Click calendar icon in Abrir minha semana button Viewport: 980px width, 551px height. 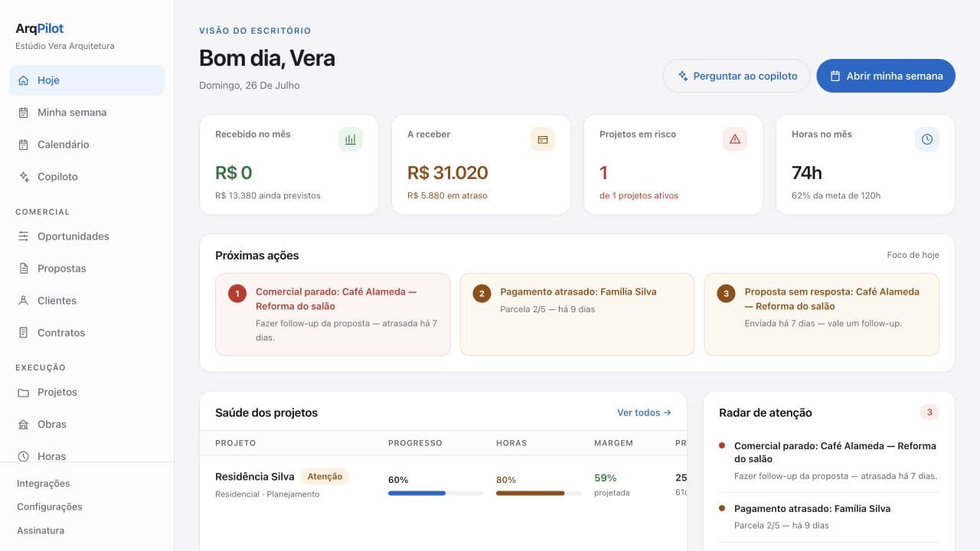tap(836, 76)
